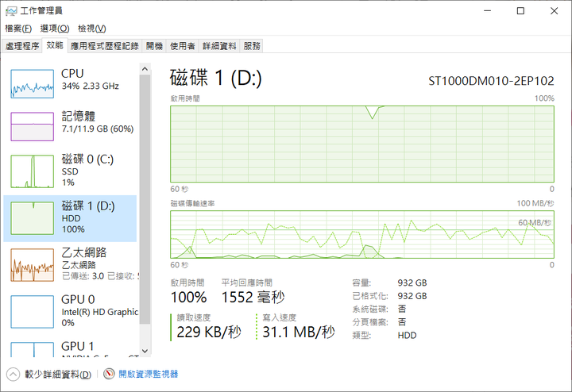Click the 讀取速度 label

(x=194, y=317)
